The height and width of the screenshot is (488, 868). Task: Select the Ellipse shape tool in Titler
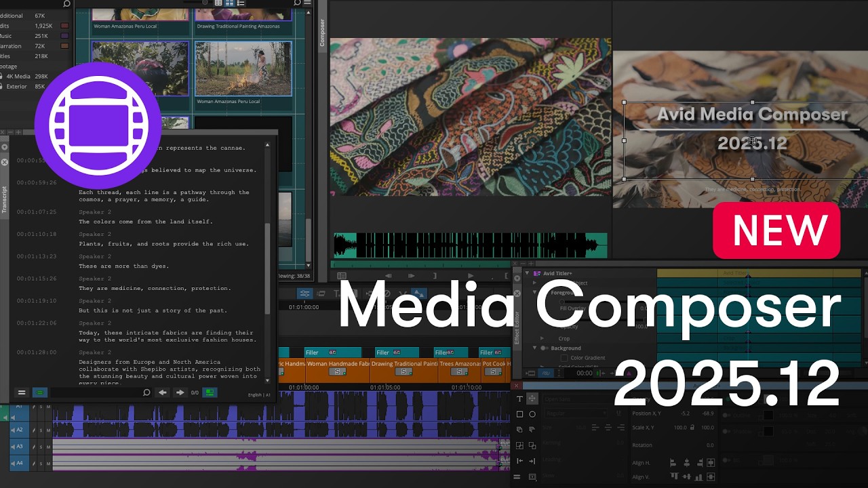click(x=532, y=414)
